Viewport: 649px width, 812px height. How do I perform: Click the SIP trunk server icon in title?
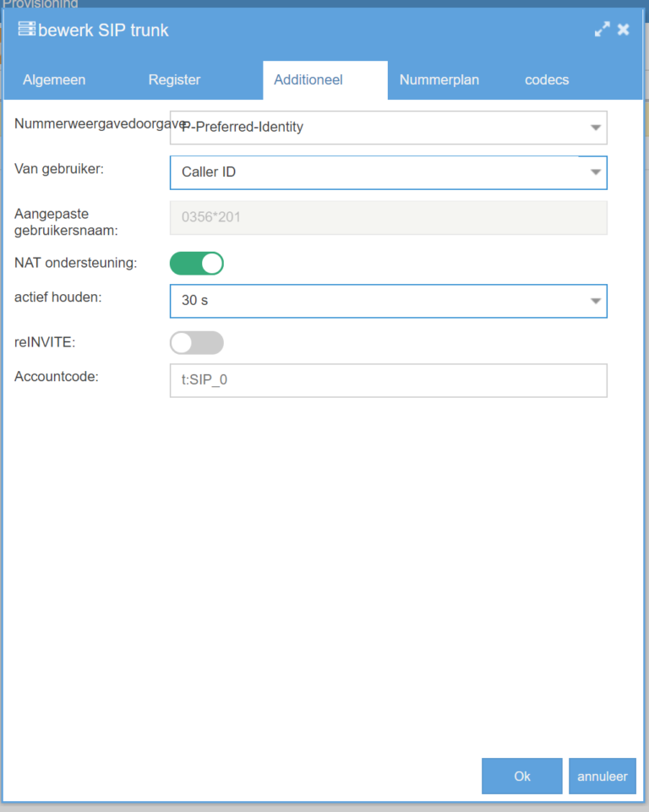(26, 30)
